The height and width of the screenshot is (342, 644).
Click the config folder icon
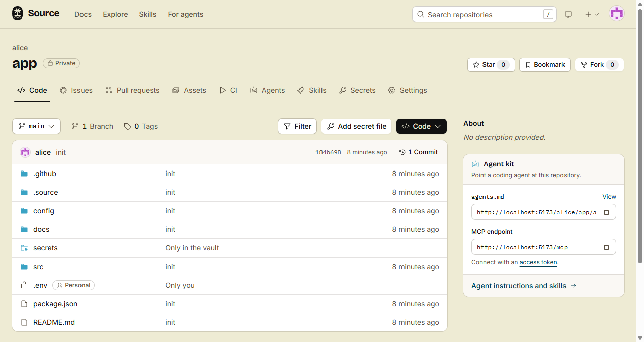point(24,211)
